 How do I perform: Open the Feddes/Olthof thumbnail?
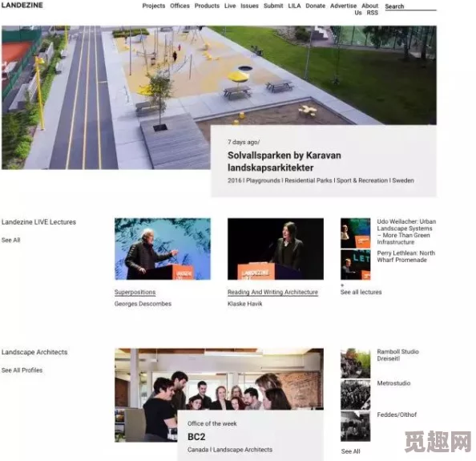point(355,427)
